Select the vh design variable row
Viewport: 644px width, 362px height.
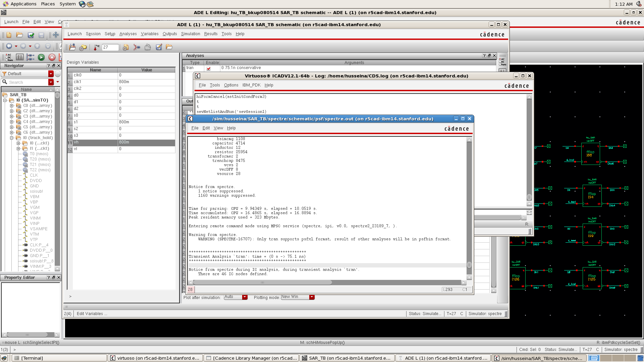[121, 142]
